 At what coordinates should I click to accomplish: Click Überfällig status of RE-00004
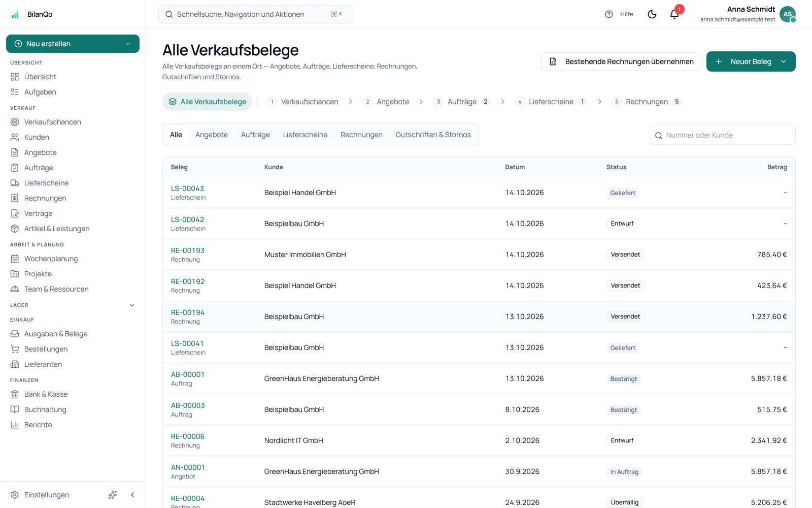[x=625, y=502]
